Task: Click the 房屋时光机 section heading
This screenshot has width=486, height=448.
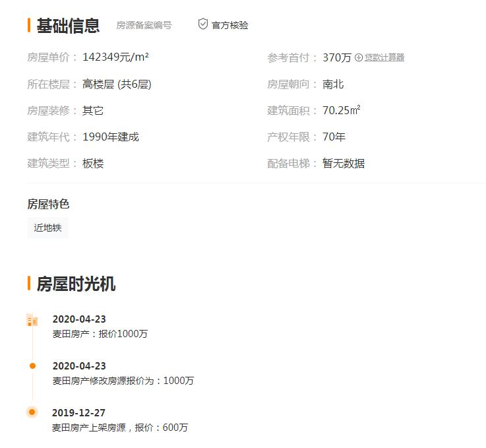Action: [x=76, y=284]
